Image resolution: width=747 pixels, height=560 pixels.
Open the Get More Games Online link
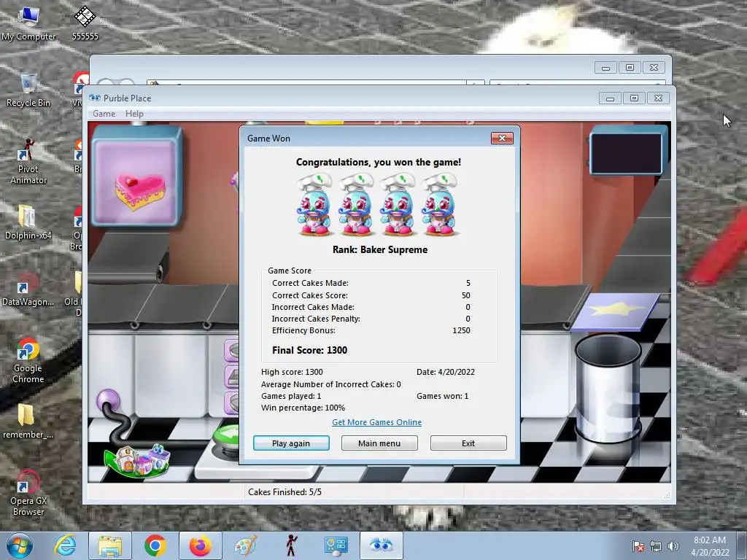tap(376, 422)
